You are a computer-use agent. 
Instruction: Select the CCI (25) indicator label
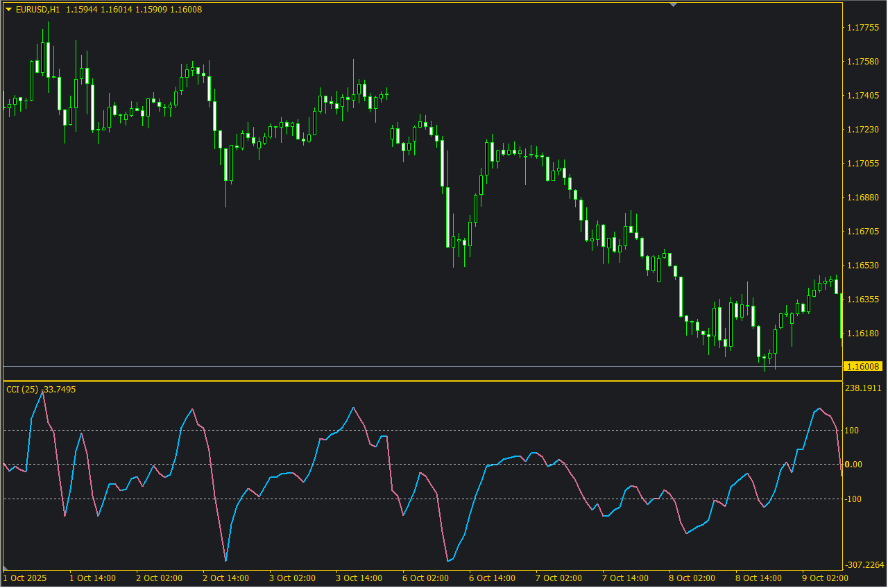pos(22,390)
